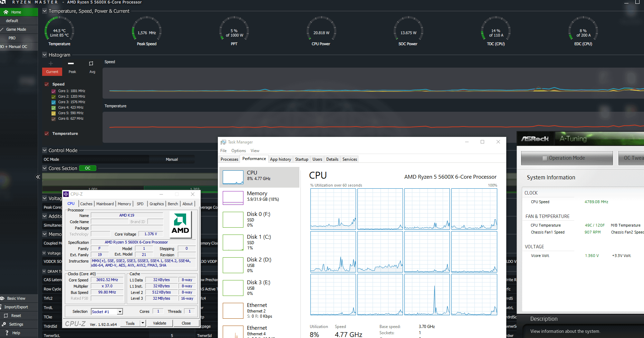Toggle the Core 1 histogram checkbox
Image resolution: width=644 pixels, height=338 pixels.
pos(54,91)
